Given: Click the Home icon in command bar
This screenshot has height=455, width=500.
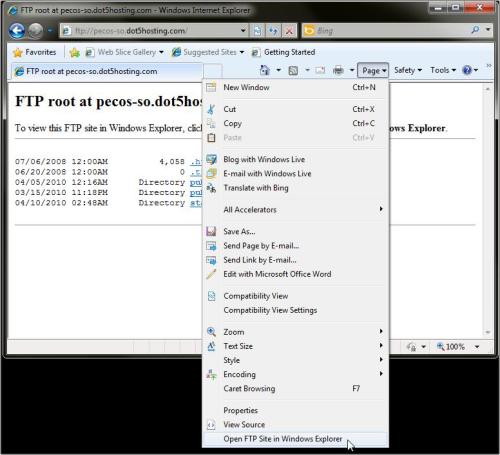Looking at the screenshot, I should tap(265, 70).
